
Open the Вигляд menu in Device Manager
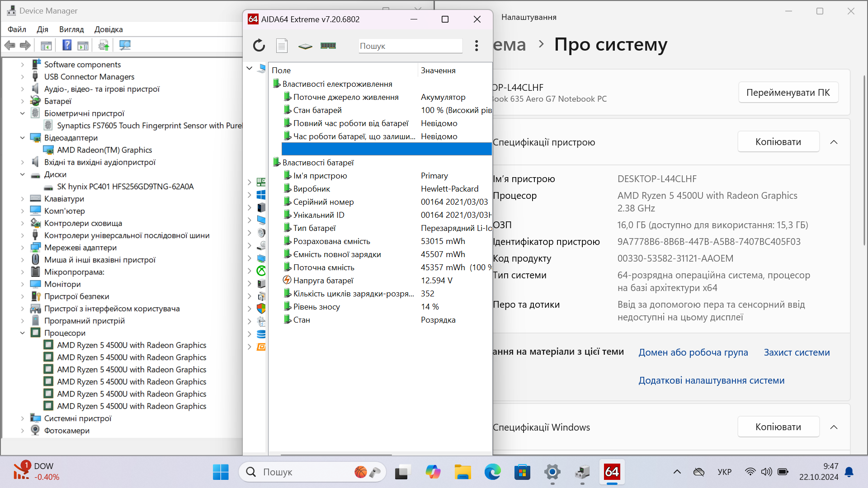coord(71,29)
